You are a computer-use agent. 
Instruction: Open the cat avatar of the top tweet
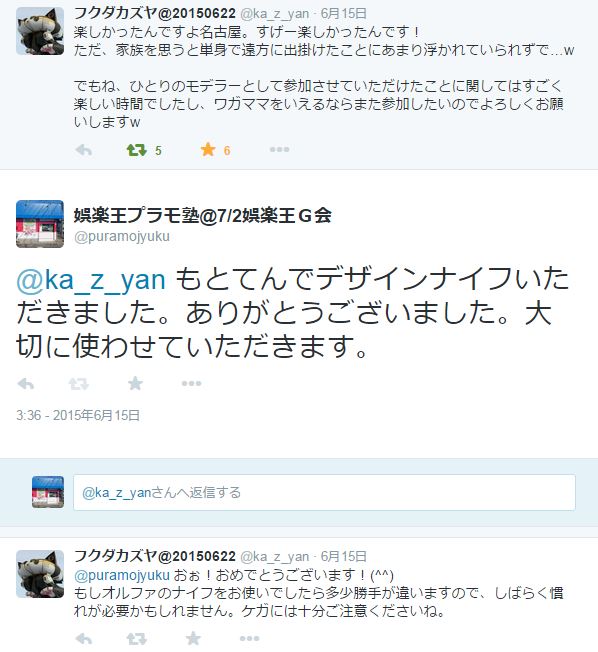[x=40, y=31]
